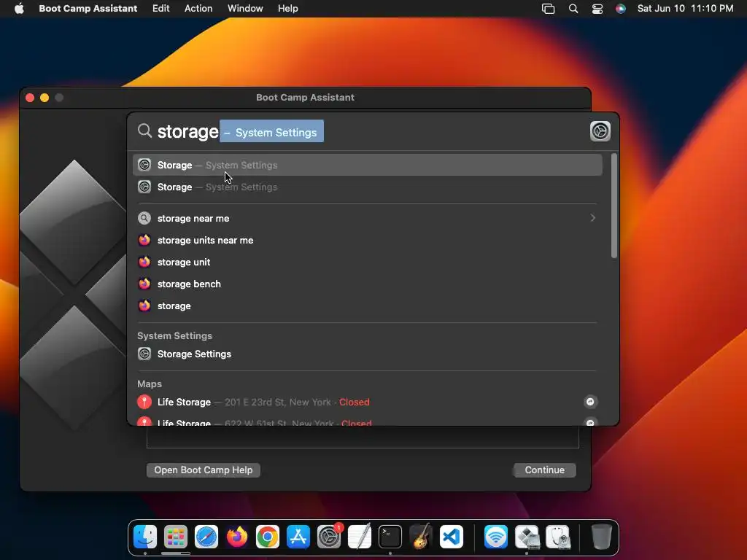Viewport: 747px width, 560px height.
Task: Click the Firefox icon beside 'storage bench'
Action: [x=144, y=284]
